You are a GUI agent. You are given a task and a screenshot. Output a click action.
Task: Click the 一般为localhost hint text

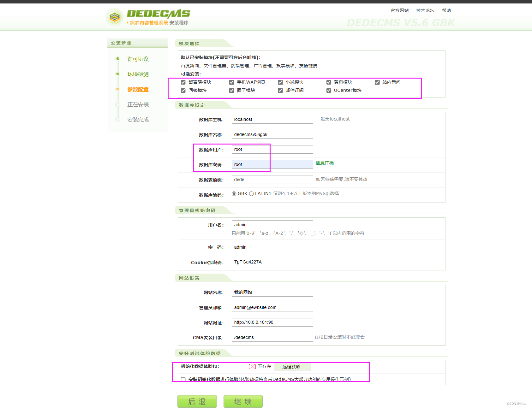[x=333, y=119]
